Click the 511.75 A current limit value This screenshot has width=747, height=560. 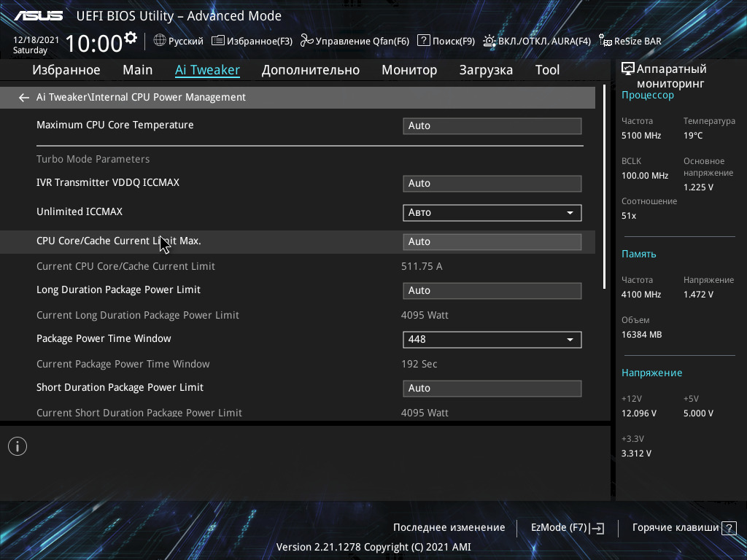(x=422, y=267)
